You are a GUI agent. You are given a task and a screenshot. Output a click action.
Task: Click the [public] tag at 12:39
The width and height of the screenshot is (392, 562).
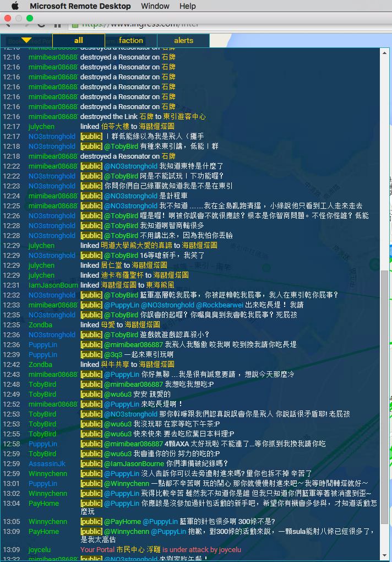tap(91, 354)
